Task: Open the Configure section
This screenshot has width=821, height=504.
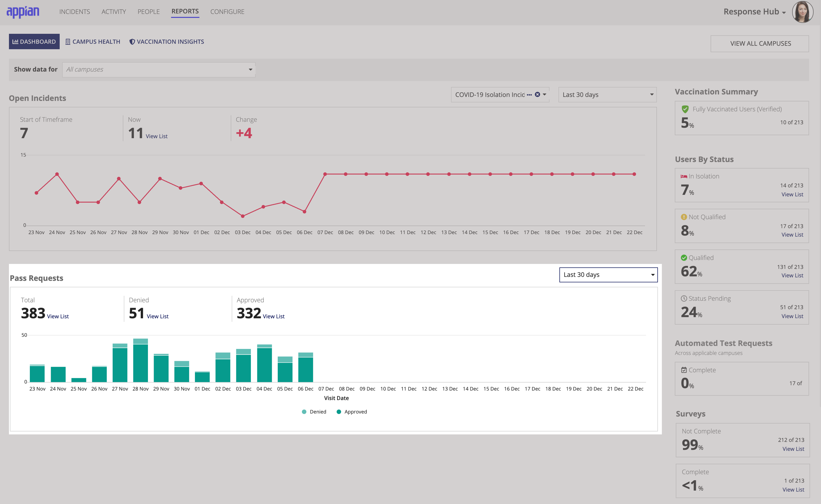Action: (228, 12)
